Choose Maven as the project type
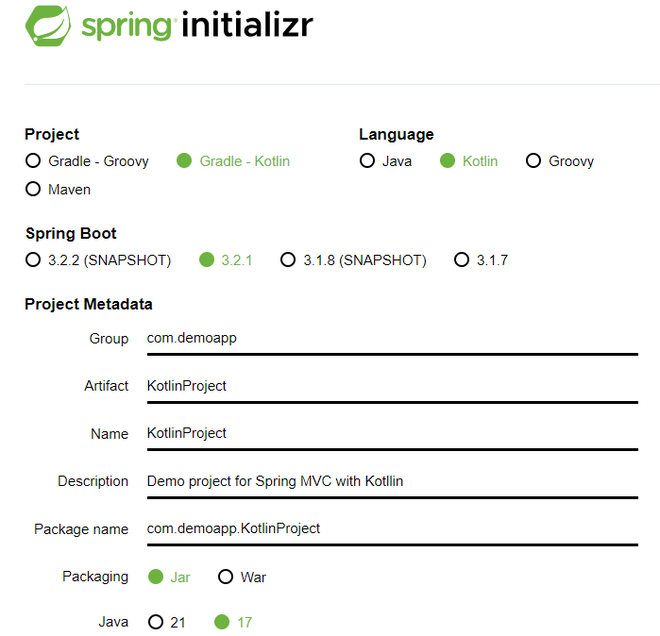660x636 pixels. tap(33, 189)
